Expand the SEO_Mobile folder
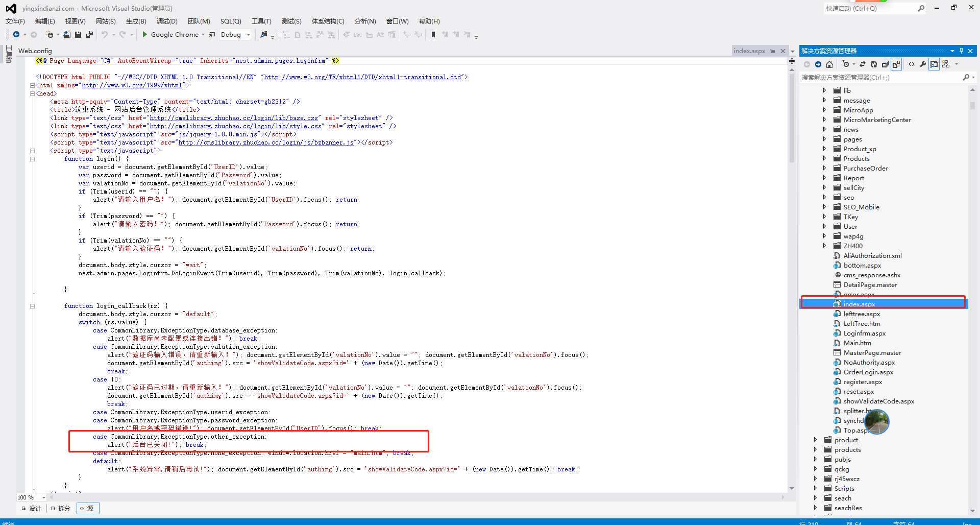The image size is (980, 525). coord(824,207)
